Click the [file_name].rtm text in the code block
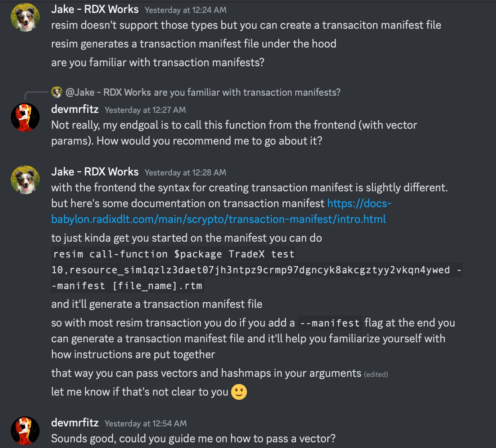This screenshot has height=448, width=496. pyautogui.click(x=158, y=285)
